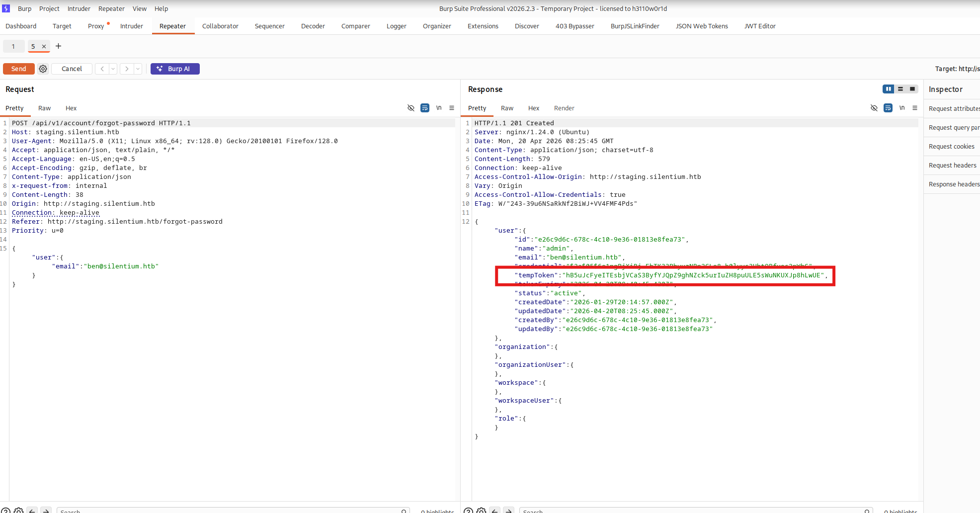Open the View menu

click(140, 8)
